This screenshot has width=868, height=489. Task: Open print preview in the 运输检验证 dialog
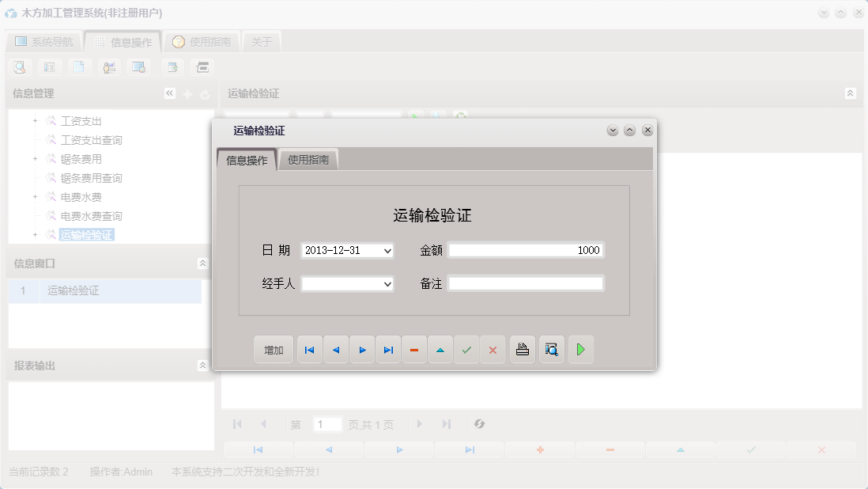coord(551,349)
